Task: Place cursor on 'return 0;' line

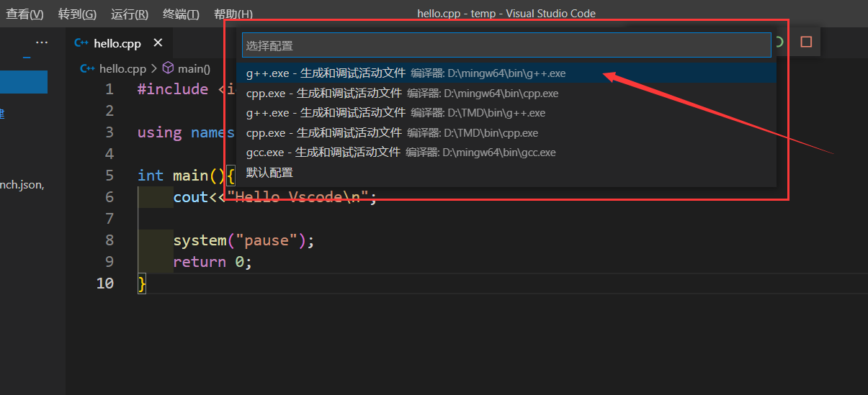Action: 212,262
